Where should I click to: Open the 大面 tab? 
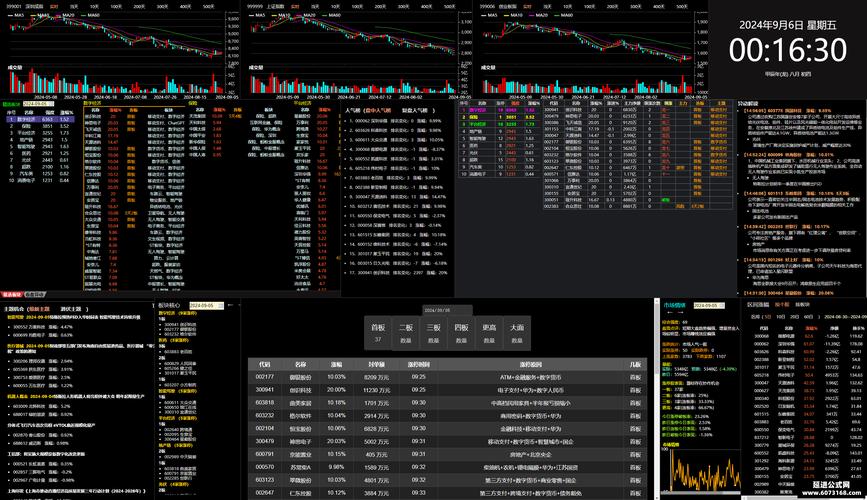pos(516,332)
